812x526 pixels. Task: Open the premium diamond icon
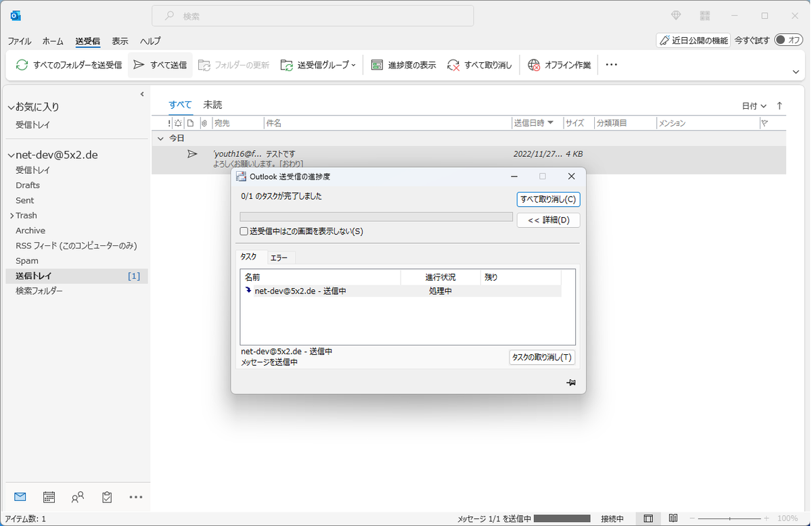pyautogui.click(x=675, y=16)
